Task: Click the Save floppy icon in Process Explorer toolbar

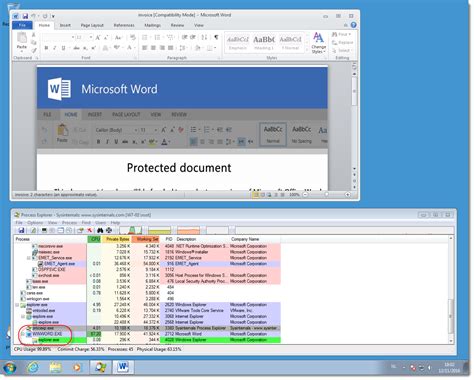Action: click(x=21, y=230)
